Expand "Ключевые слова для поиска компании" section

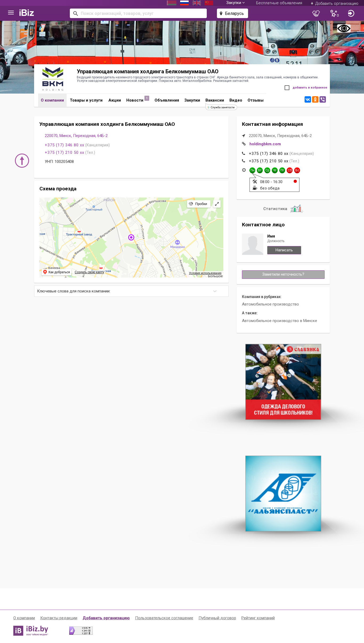[131, 291]
